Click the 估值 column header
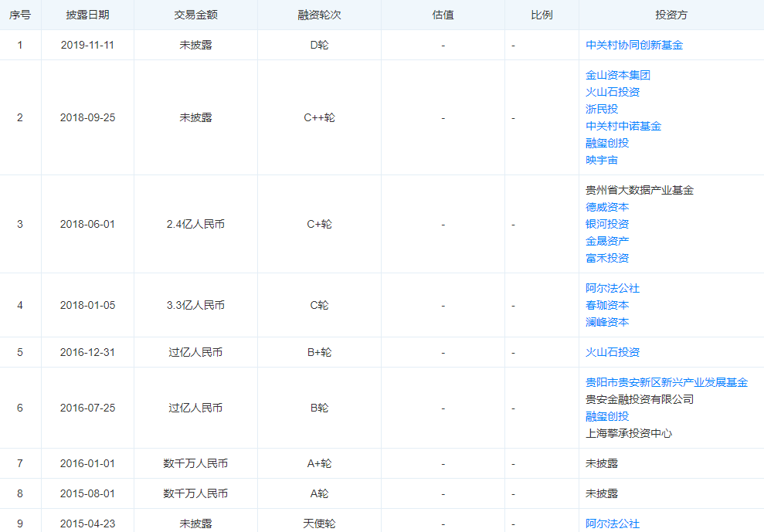The image size is (764, 532). (443, 15)
